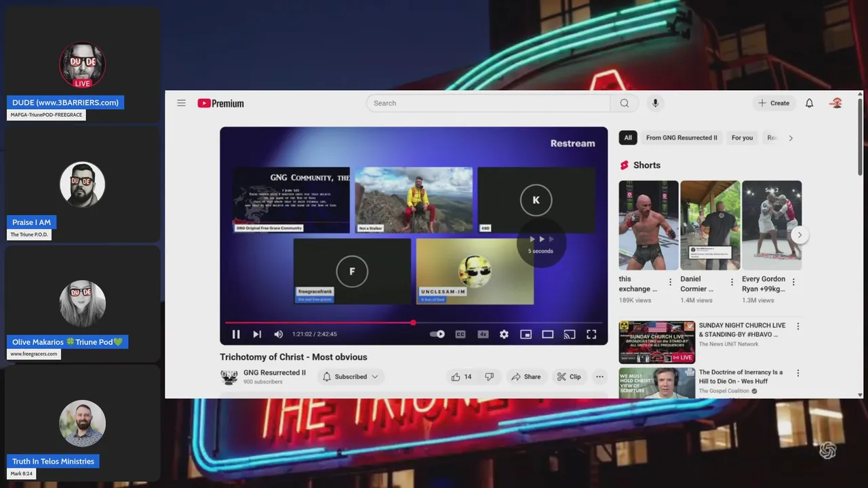Select the From GNG Resurrected II chip

(x=682, y=138)
